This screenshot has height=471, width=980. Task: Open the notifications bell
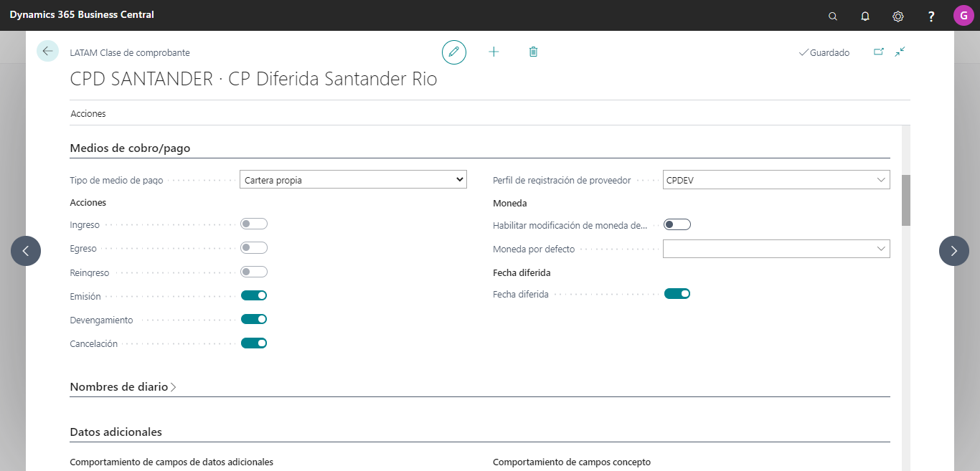point(865,16)
